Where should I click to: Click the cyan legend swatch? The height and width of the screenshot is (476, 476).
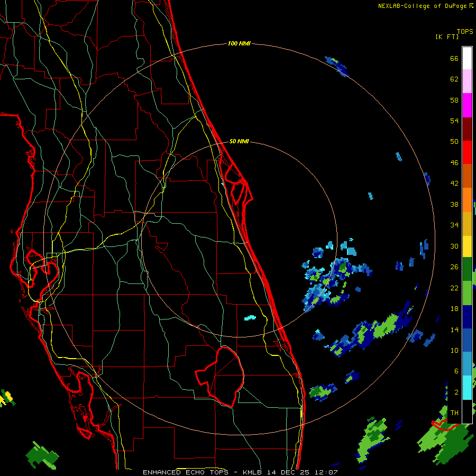coord(467,387)
